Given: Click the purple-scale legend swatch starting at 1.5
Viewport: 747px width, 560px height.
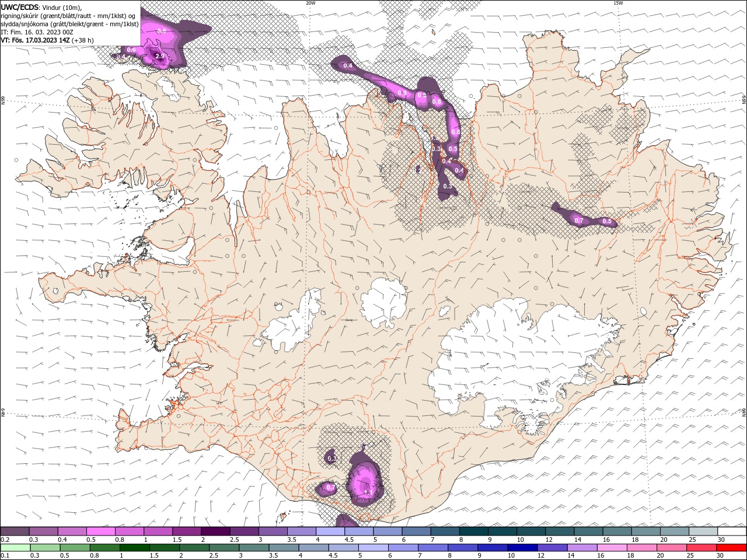Looking at the screenshot, I should point(187,531).
